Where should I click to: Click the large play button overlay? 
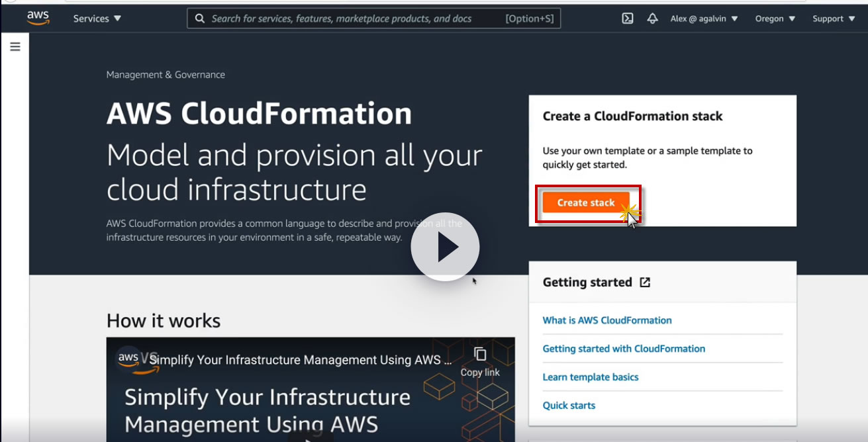445,247
